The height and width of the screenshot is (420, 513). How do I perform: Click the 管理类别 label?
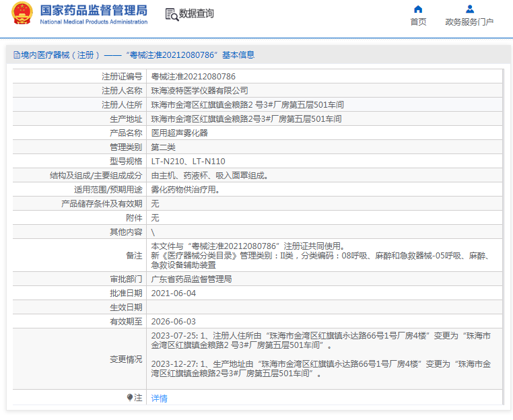[x=126, y=147]
